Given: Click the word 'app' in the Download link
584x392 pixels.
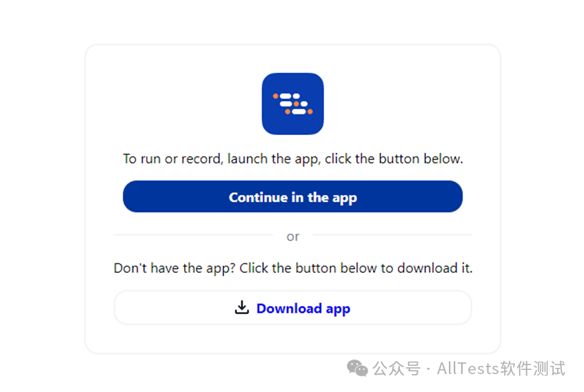Looking at the screenshot, I should (x=338, y=309).
